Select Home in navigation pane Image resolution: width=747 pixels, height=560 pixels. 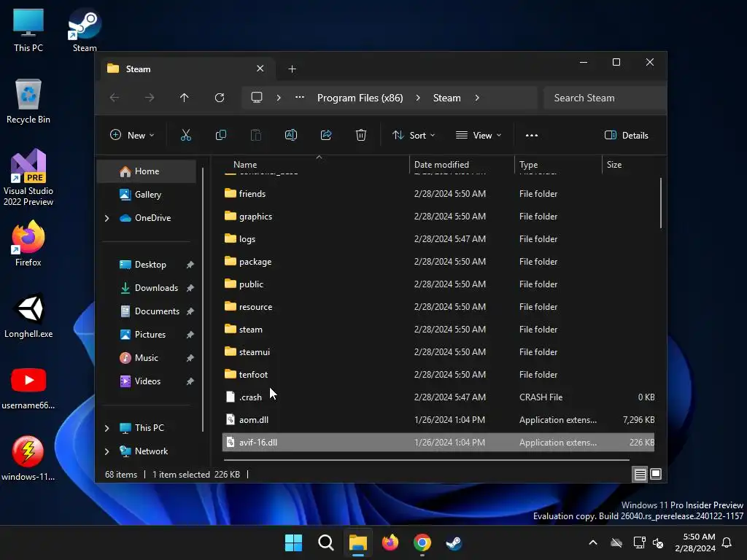(147, 171)
